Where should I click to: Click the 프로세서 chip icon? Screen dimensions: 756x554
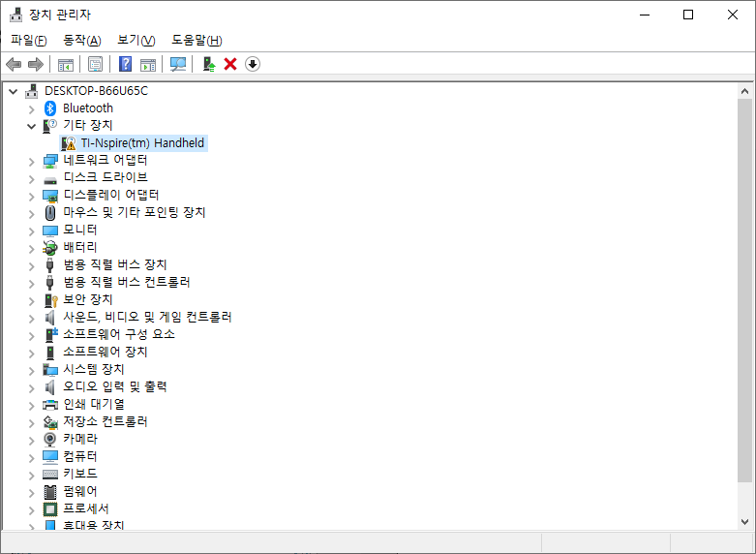(x=50, y=509)
